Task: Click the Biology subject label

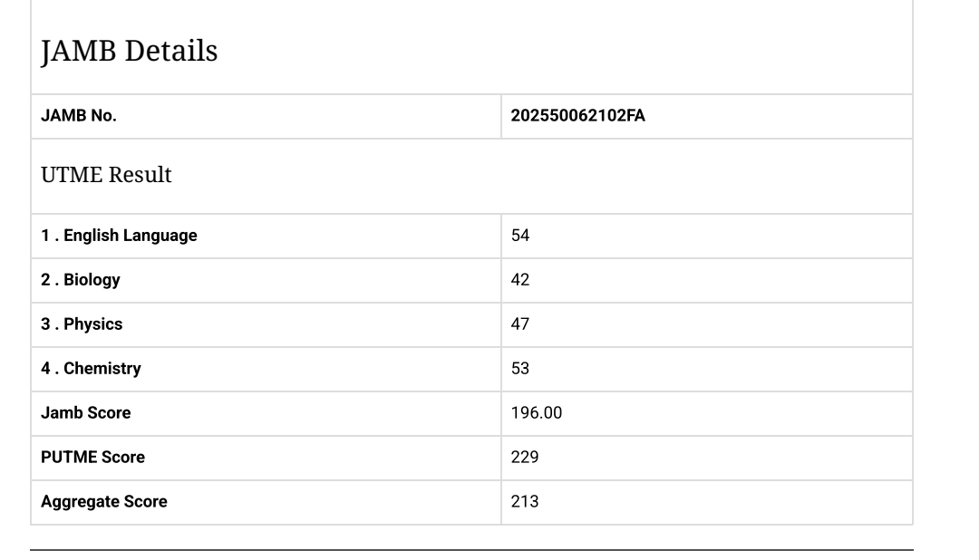Action: 92,280
